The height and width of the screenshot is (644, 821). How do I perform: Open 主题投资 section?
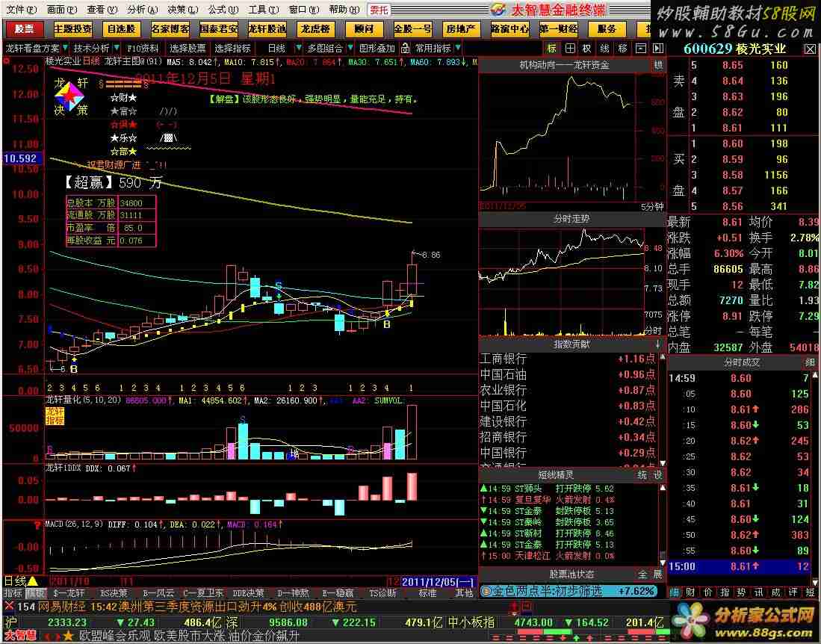click(x=72, y=29)
